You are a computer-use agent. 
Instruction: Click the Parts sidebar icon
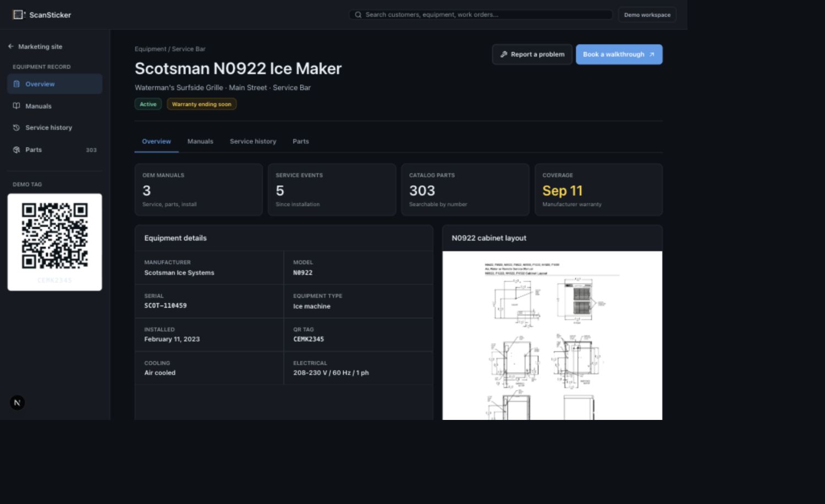pyautogui.click(x=16, y=149)
